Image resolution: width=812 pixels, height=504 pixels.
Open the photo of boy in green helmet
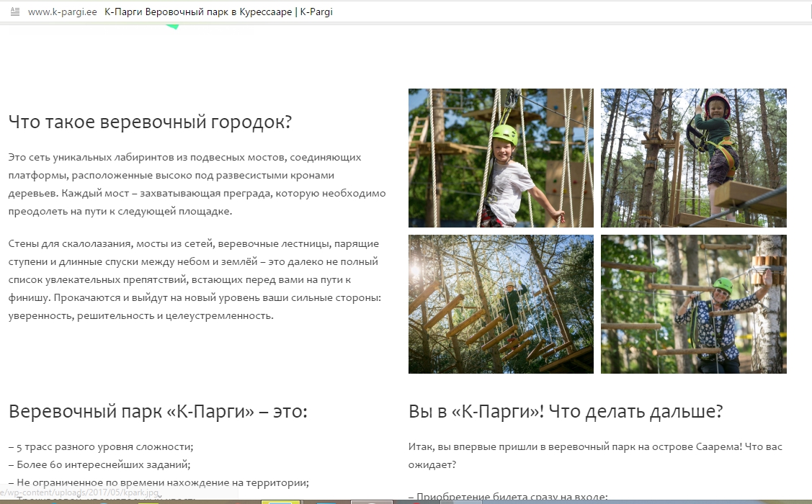click(x=500, y=158)
